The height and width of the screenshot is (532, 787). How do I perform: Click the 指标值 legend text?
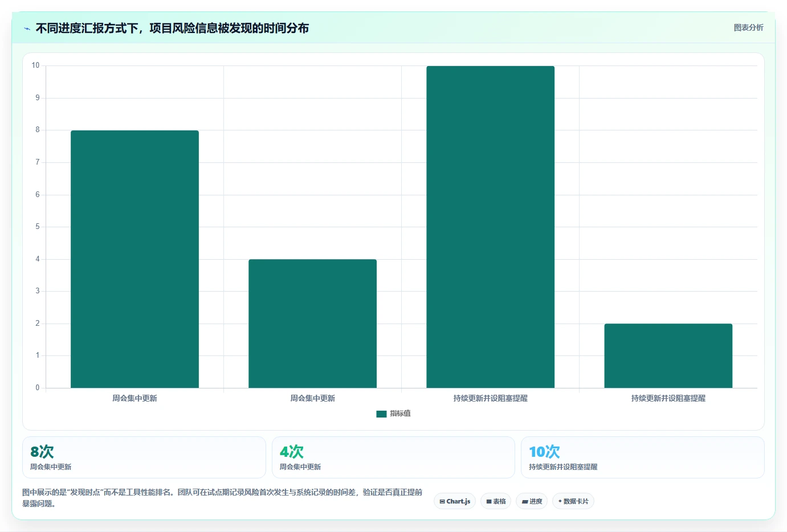[x=400, y=414]
